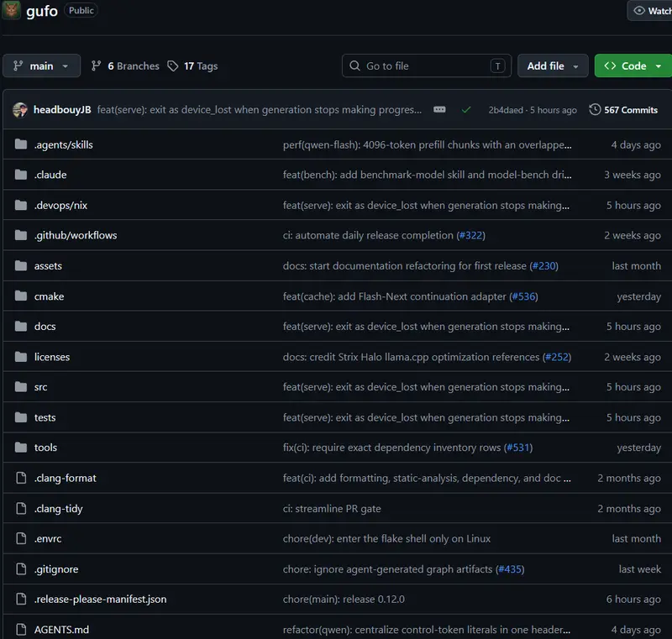Open the 567 Commits history
672x639 pixels.
[623, 110]
